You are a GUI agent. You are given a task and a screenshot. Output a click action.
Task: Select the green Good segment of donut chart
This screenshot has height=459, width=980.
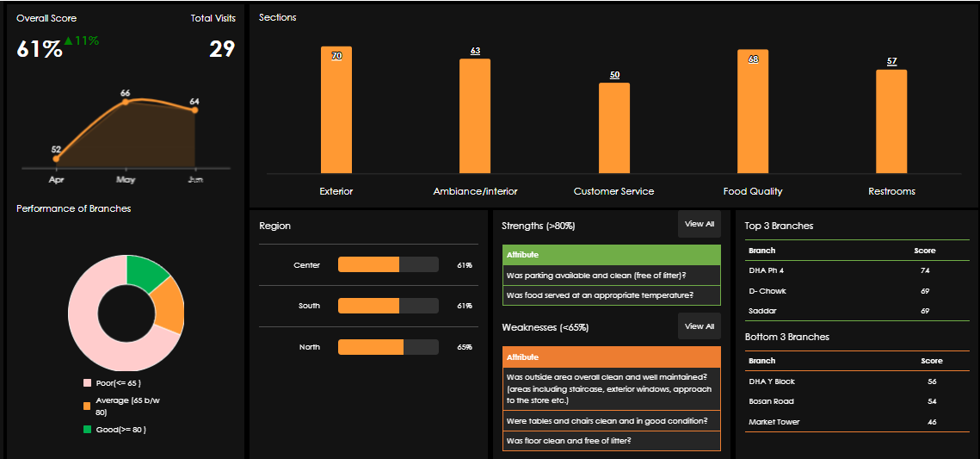(x=145, y=272)
